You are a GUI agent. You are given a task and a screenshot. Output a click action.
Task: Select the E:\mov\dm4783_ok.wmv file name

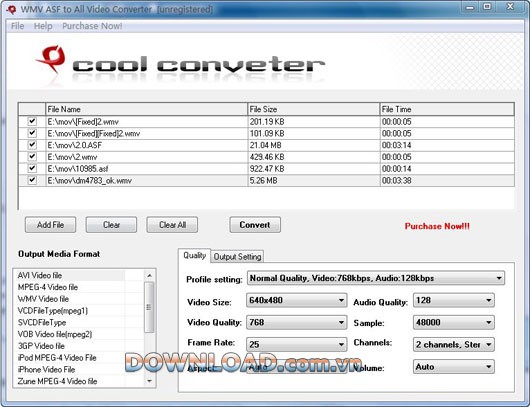[90, 181]
